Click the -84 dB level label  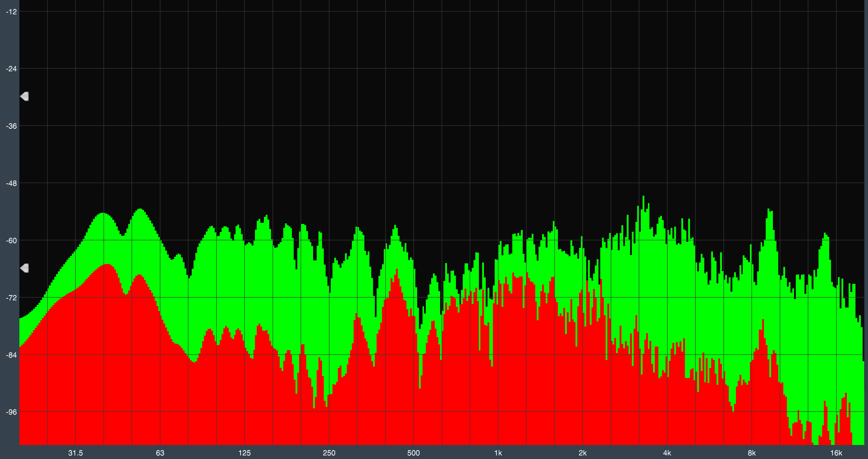point(11,355)
